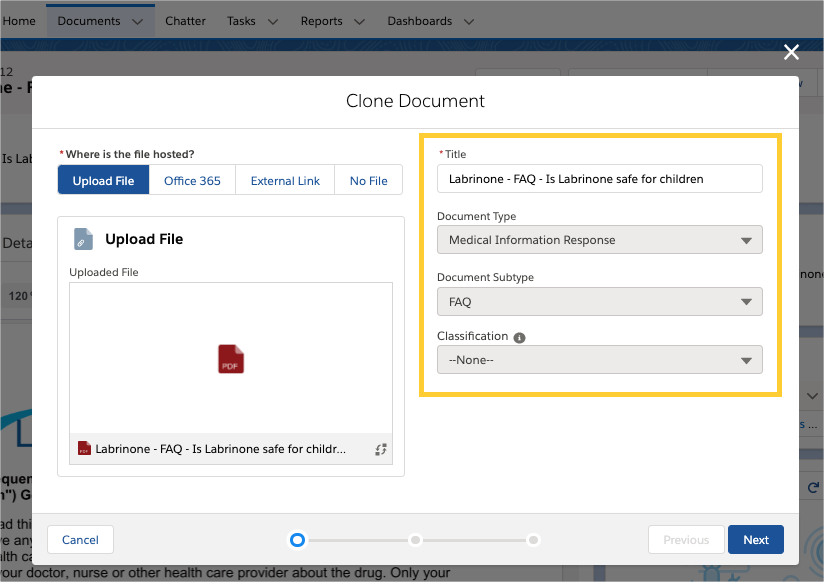Click the red PDF file icon preview
The width and height of the screenshot is (824, 582).
[231, 359]
